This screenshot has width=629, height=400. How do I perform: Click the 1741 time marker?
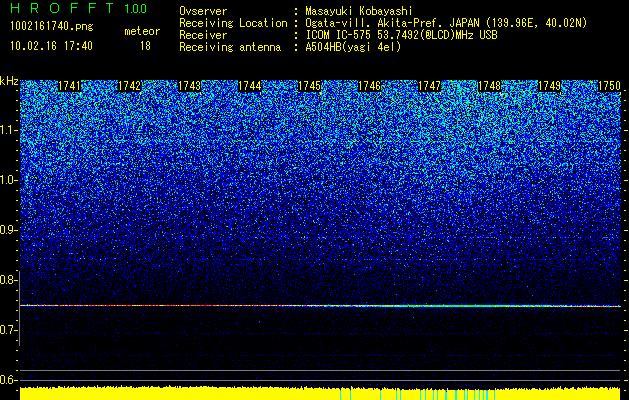[x=69, y=86]
